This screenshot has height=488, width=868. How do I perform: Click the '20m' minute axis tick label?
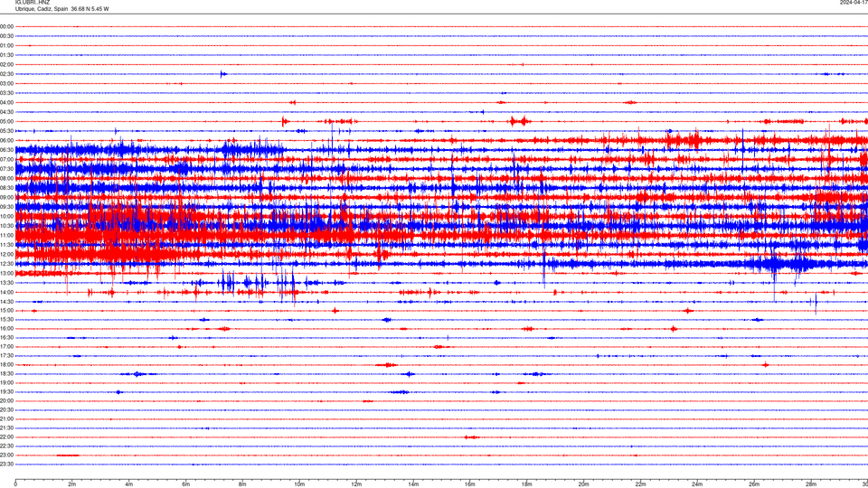point(583,484)
